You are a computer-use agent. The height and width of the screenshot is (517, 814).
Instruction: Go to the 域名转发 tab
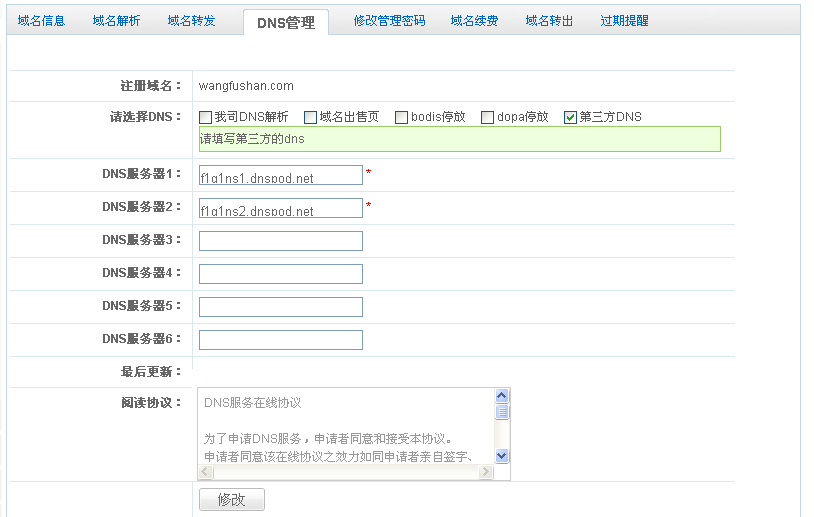click(191, 20)
